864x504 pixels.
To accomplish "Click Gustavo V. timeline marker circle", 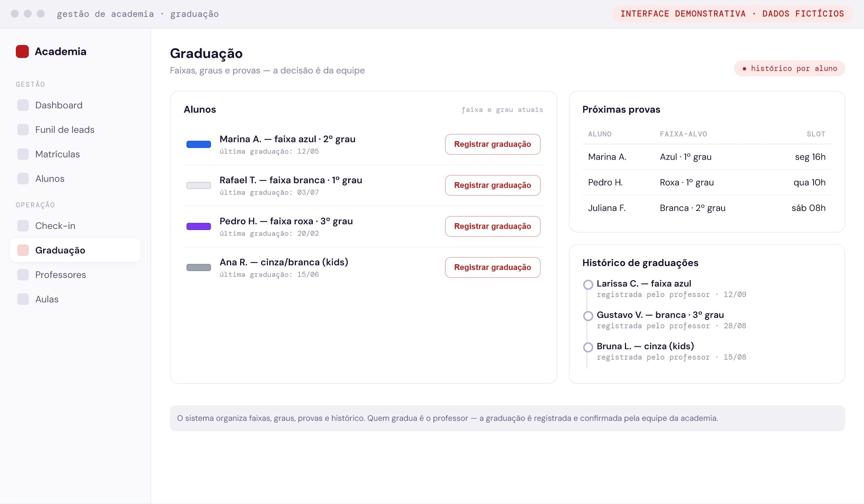I will [588, 316].
